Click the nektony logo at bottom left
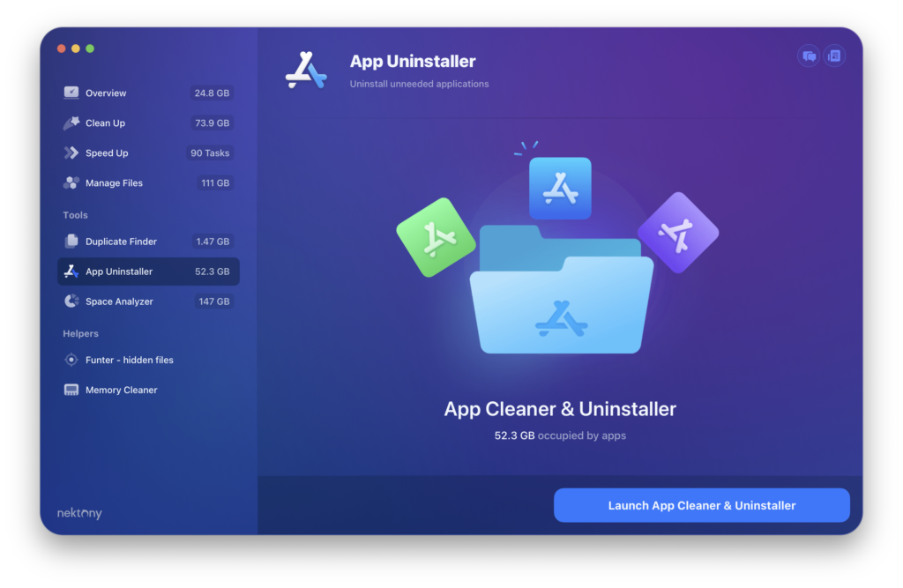 (x=79, y=513)
